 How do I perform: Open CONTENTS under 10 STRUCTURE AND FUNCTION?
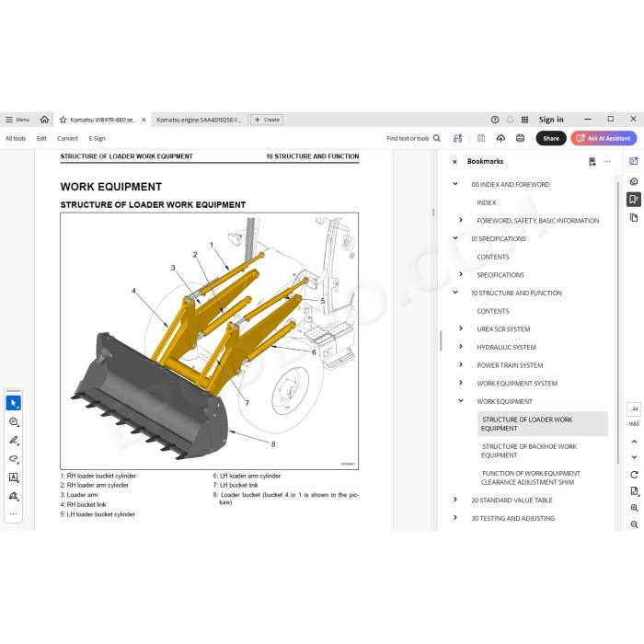[x=493, y=311]
